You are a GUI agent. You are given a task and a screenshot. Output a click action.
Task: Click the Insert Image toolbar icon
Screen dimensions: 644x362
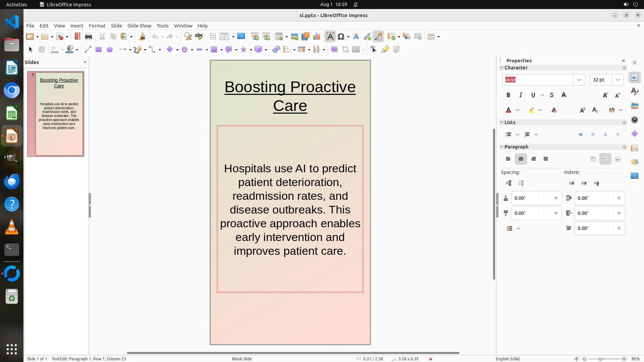pyautogui.click(x=294, y=37)
